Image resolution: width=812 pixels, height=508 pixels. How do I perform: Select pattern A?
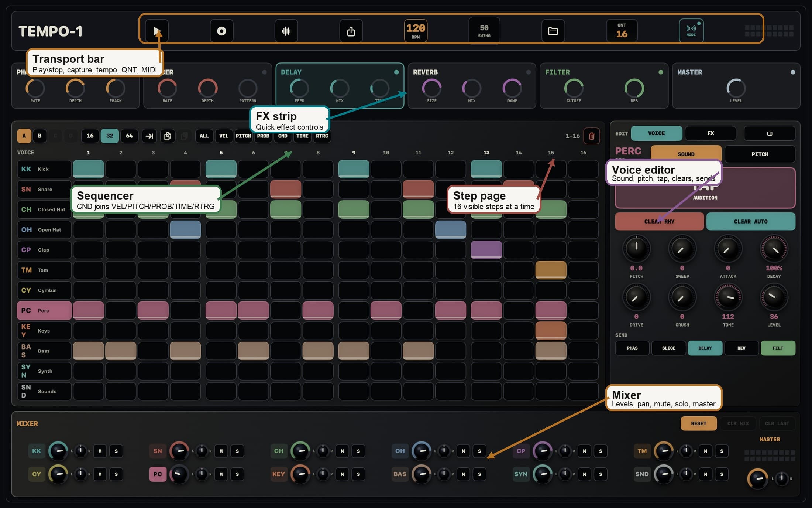24,136
